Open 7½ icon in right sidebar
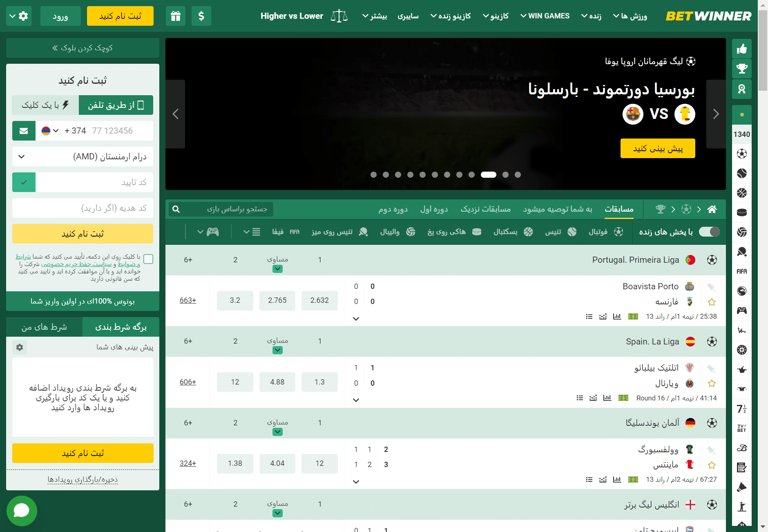This screenshot has height=532, width=768. pyautogui.click(x=742, y=409)
